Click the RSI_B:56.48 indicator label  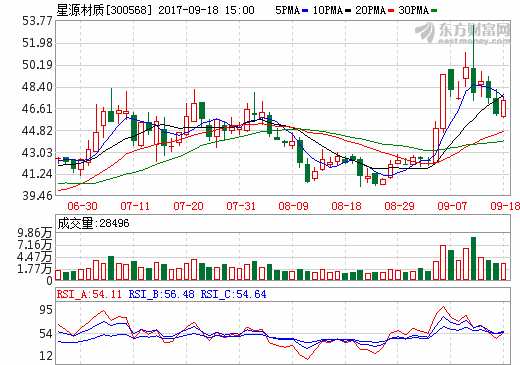click(x=162, y=294)
